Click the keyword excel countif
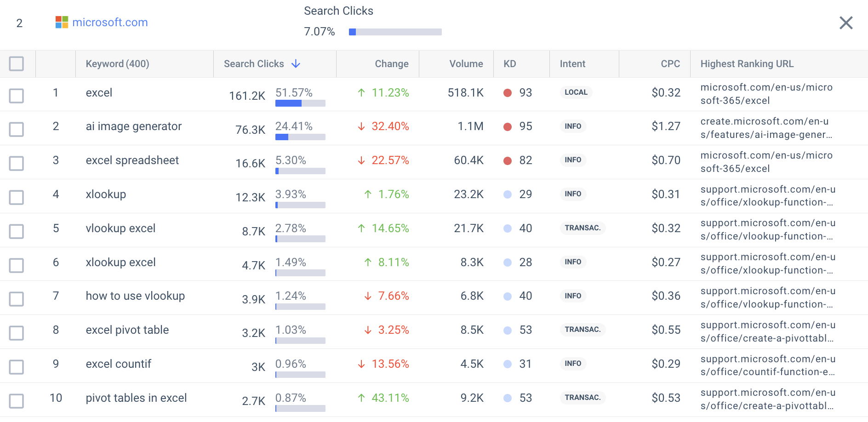 point(119,364)
